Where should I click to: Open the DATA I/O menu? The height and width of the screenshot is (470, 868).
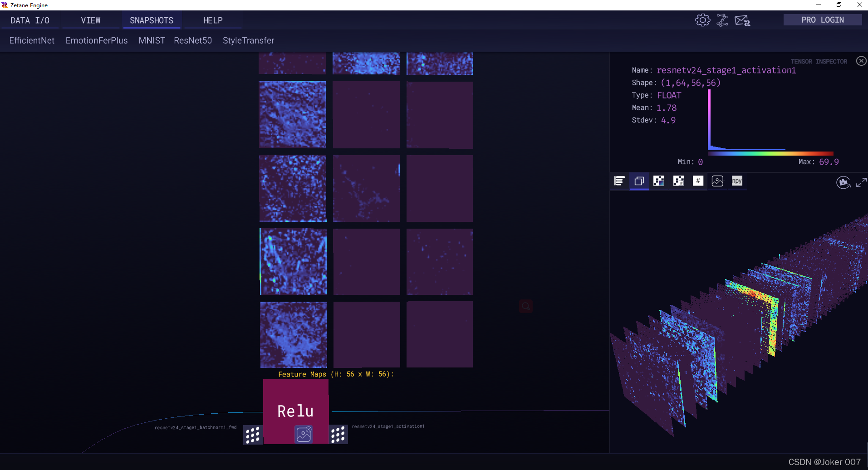pos(30,20)
